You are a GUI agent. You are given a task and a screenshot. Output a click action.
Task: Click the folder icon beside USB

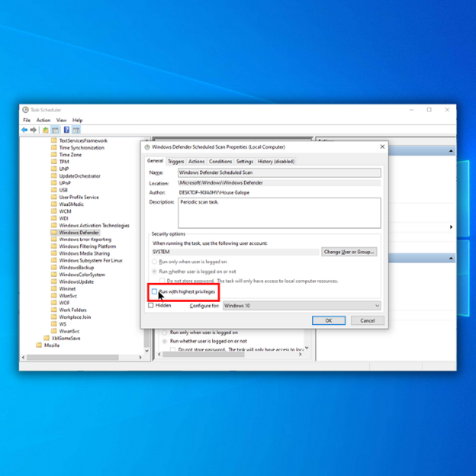click(53, 190)
